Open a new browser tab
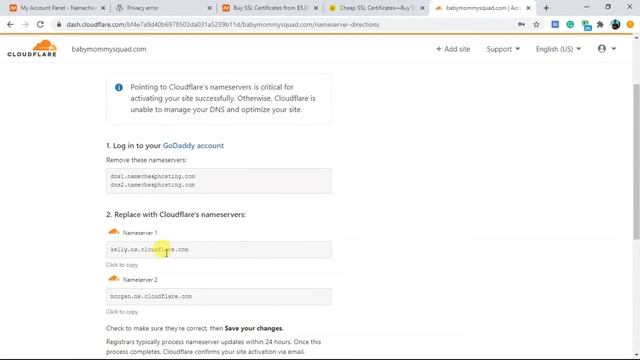640x360 pixels. (x=546, y=8)
